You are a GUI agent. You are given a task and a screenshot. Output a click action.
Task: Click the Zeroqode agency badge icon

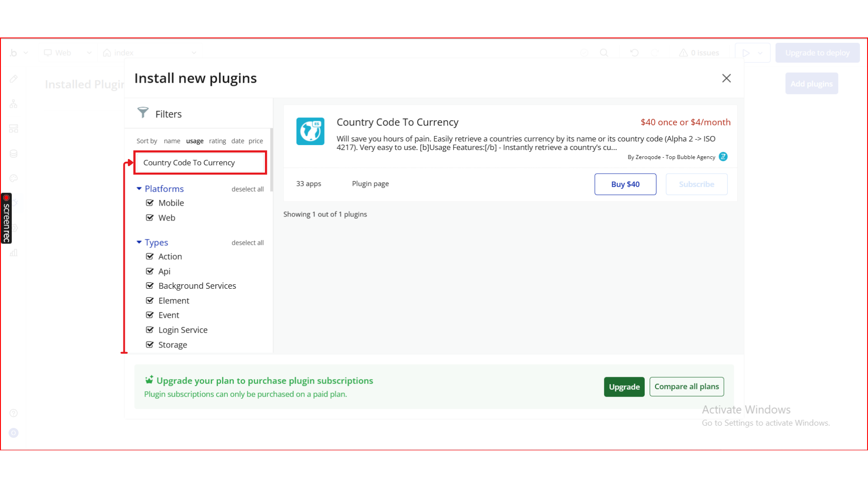pos(723,157)
